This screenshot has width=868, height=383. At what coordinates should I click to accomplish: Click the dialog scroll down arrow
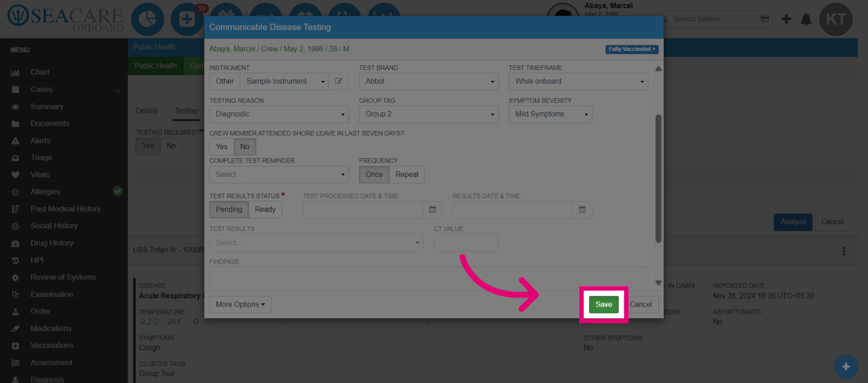(658, 283)
